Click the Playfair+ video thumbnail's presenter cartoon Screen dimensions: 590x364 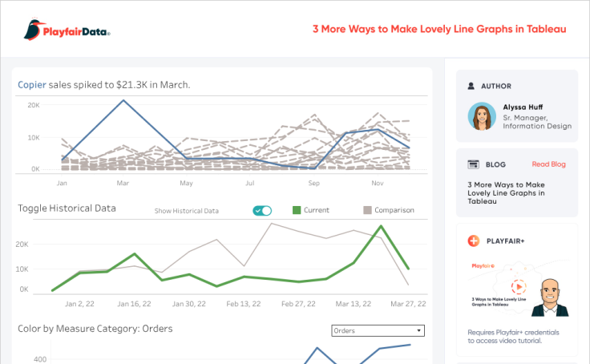pyautogui.click(x=547, y=298)
